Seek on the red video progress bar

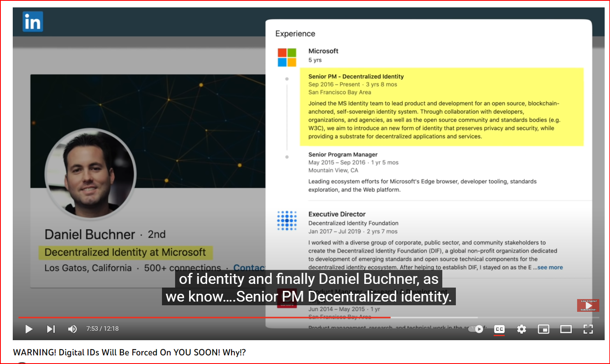pyautogui.click(x=204, y=318)
